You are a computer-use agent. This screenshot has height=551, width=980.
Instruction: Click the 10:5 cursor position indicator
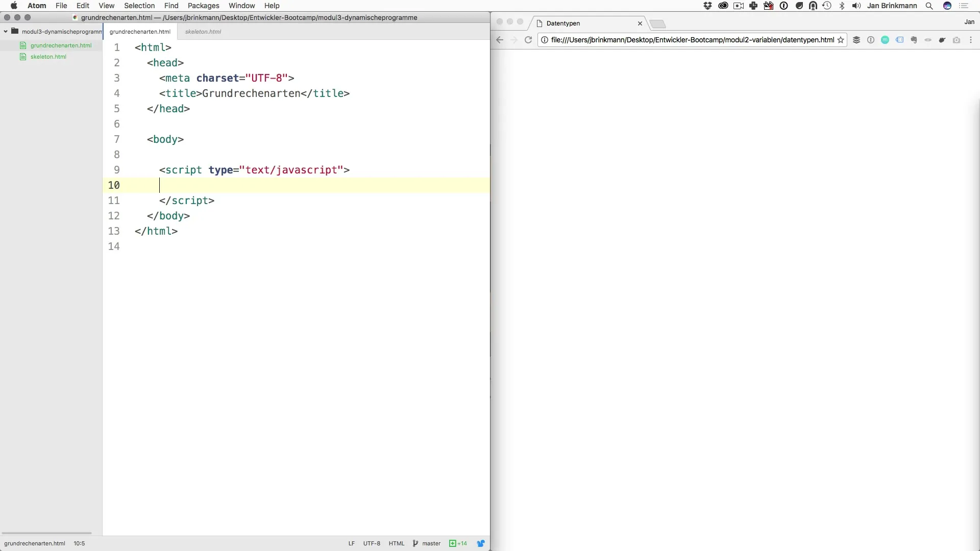(79, 543)
